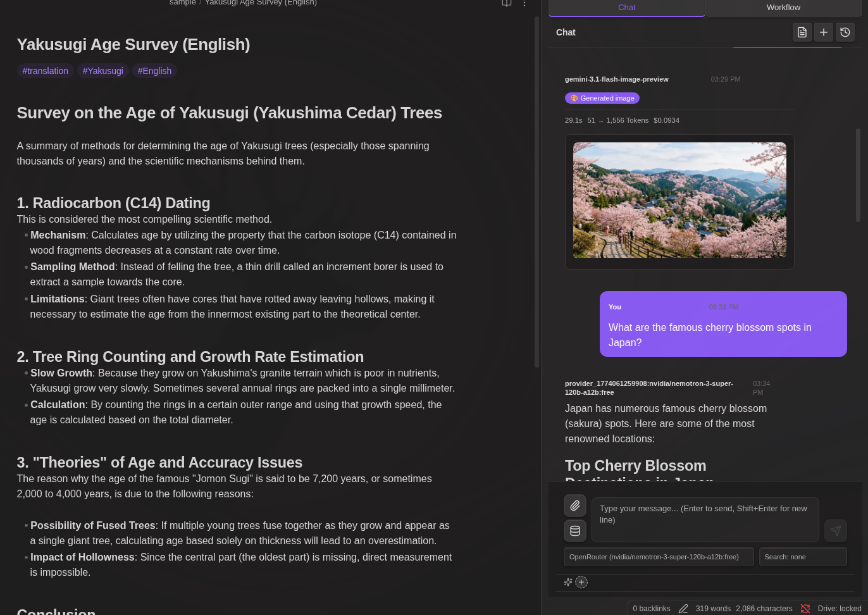Click the pencil edit icon in status bar
This screenshot has width=868, height=615.
click(683, 608)
